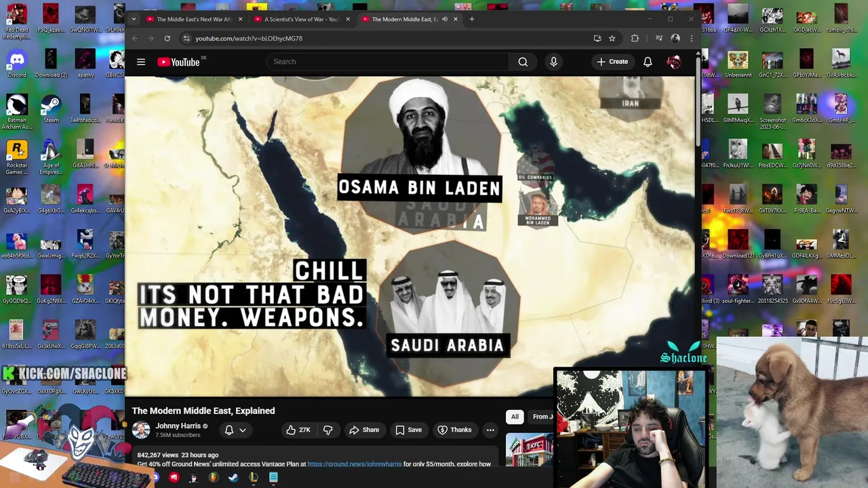This screenshot has width=868, height=488.
Task: Save the video to a playlist
Action: click(x=408, y=430)
